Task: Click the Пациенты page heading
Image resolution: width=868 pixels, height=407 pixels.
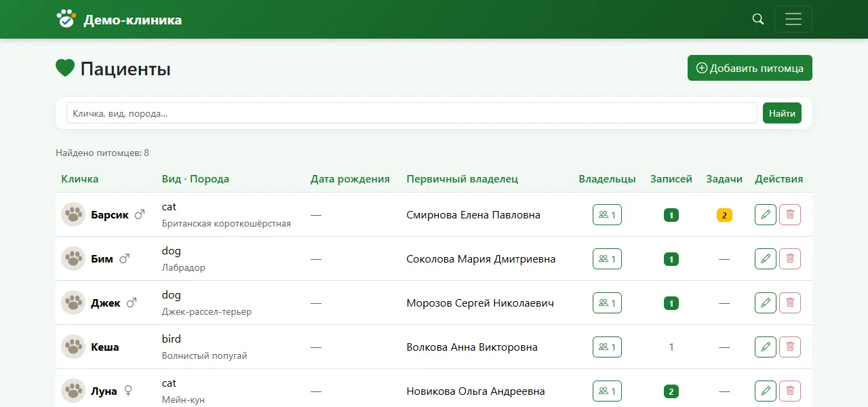Action: 125,69
